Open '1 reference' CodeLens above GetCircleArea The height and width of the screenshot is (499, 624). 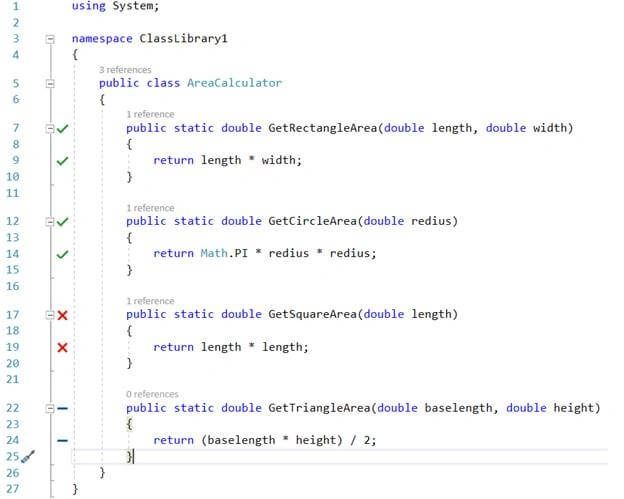(x=150, y=208)
